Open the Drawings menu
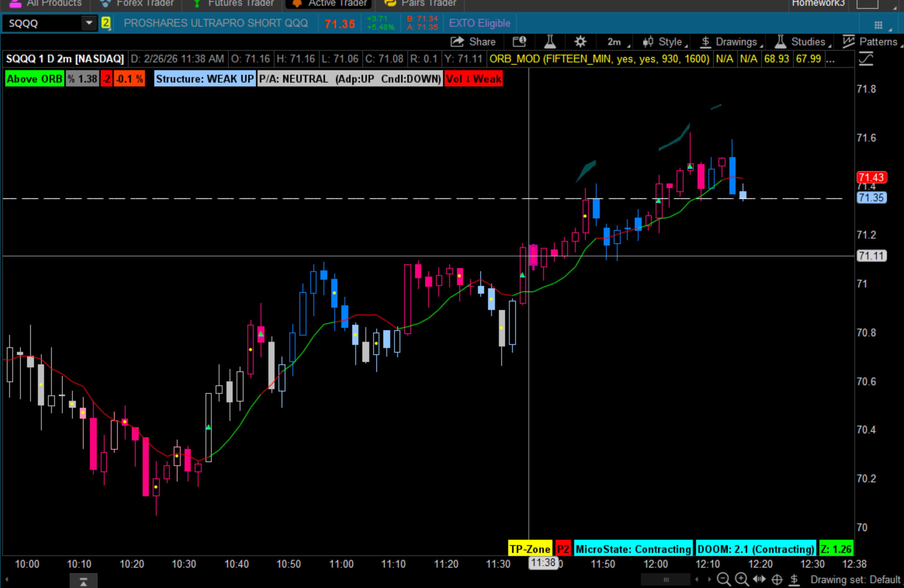The width and height of the screenshot is (904, 588). click(731, 42)
